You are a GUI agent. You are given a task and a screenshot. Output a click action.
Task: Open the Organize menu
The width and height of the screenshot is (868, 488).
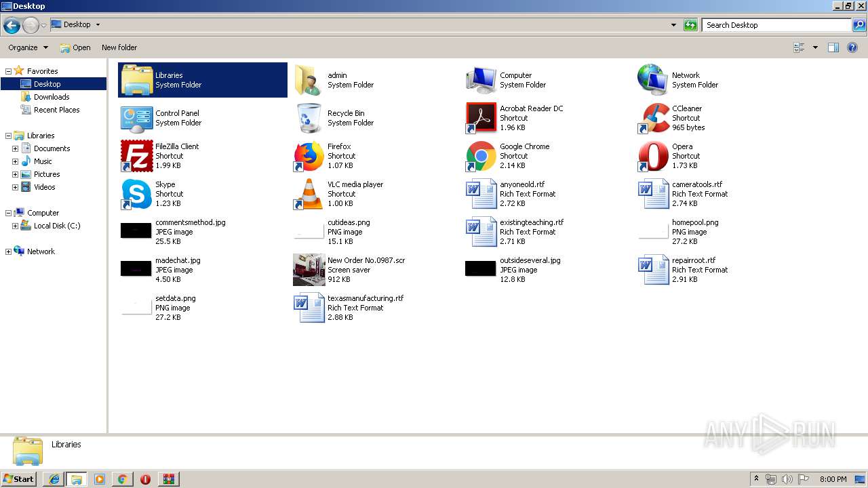pos(28,47)
